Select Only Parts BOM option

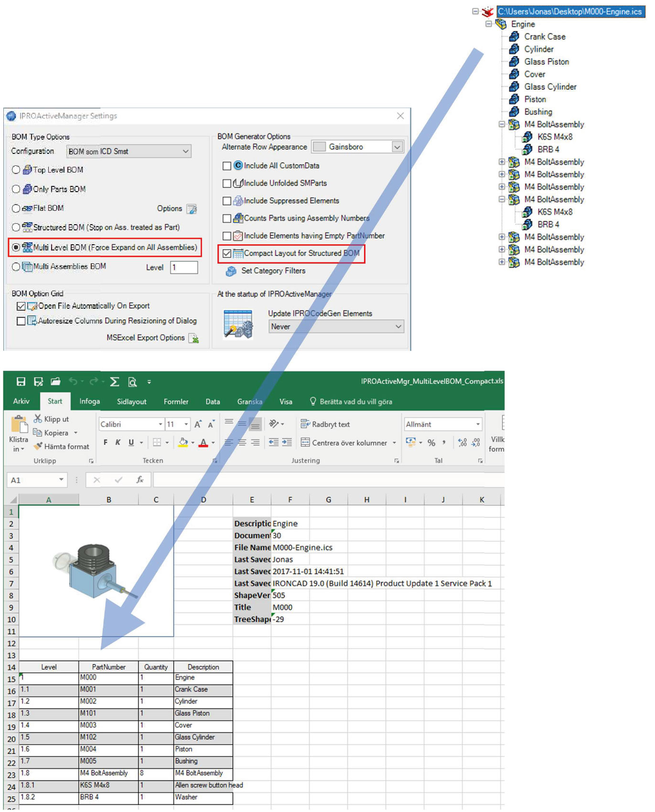tap(16, 189)
